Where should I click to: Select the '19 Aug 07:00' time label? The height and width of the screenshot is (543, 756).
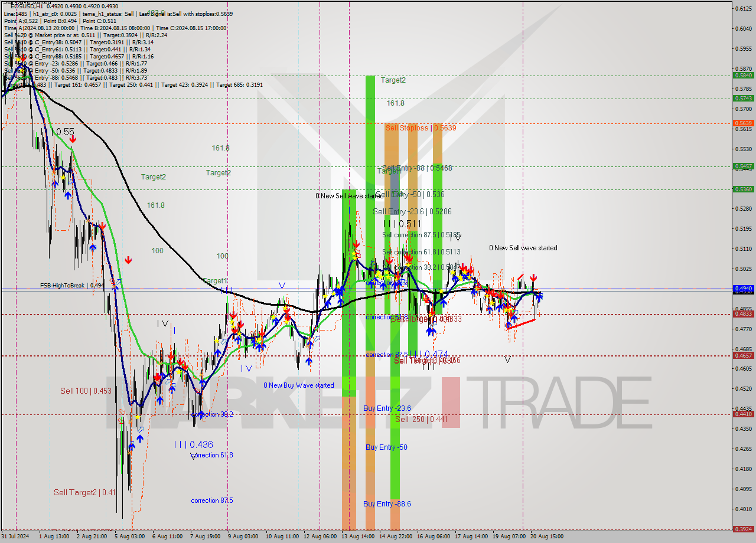[509, 537]
